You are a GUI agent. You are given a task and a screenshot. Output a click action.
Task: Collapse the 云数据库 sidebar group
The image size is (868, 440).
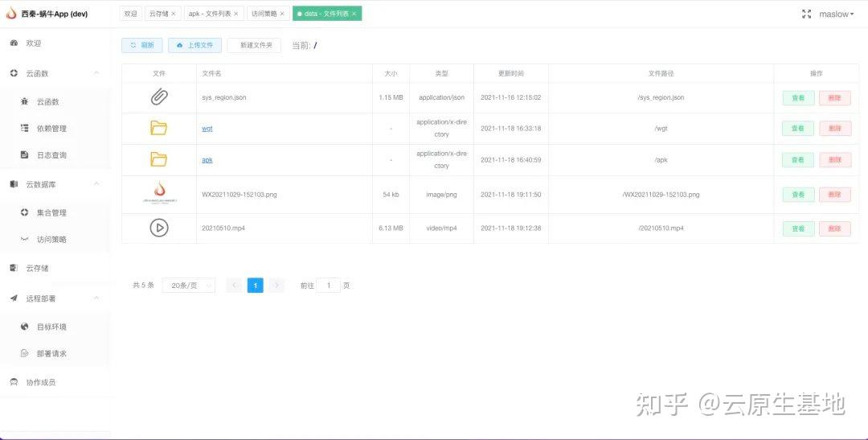point(96,184)
